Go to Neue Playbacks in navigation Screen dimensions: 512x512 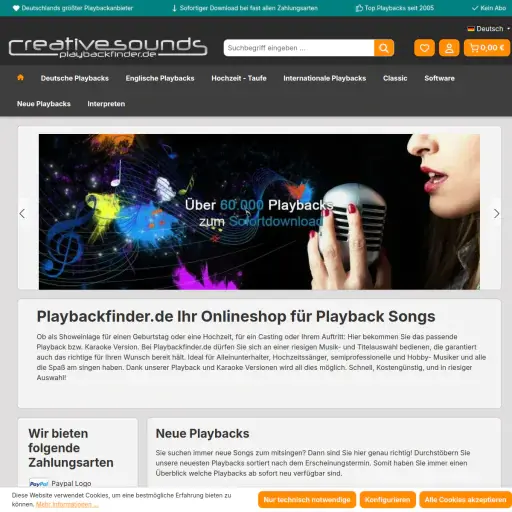(44, 104)
